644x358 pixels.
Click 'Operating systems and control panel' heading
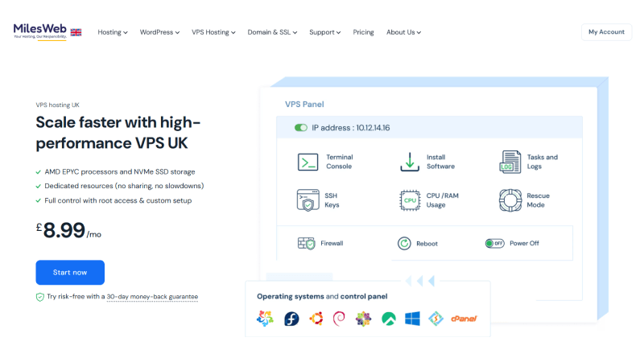[322, 296]
